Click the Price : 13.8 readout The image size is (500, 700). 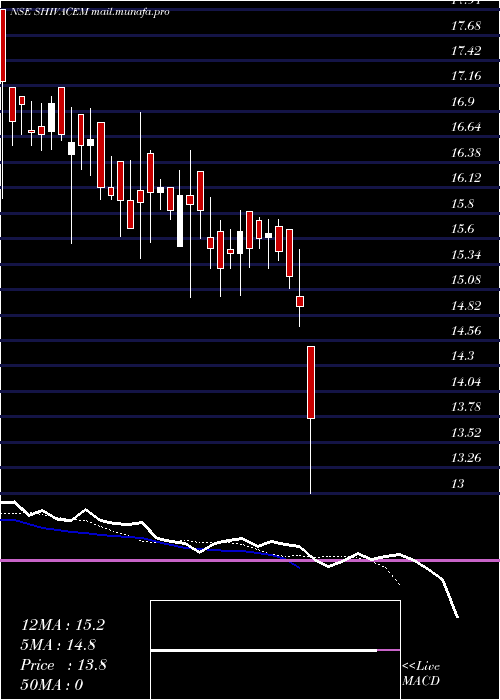pyautogui.click(x=63, y=665)
